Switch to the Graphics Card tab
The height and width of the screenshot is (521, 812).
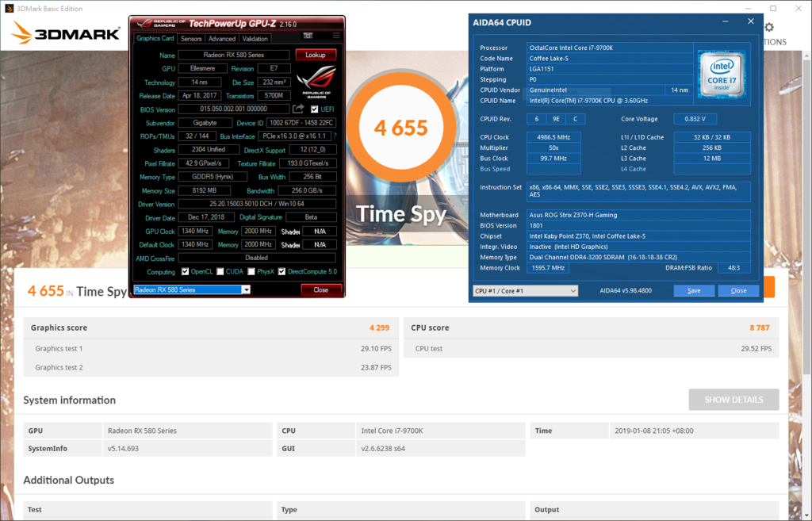click(155, 38)
